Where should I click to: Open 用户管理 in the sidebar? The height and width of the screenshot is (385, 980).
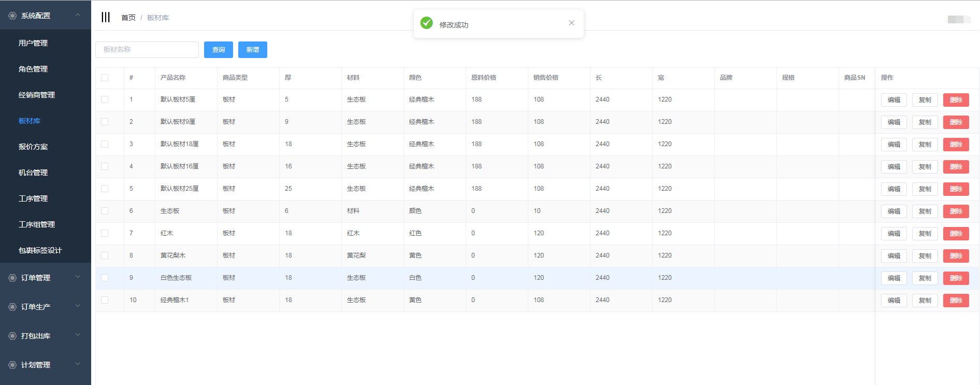33,43
